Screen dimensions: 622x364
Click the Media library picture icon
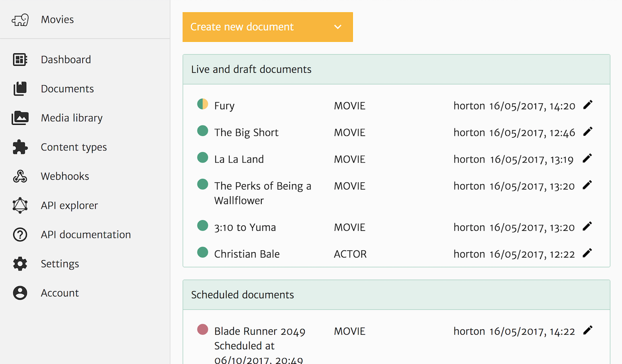coord(20,118)
